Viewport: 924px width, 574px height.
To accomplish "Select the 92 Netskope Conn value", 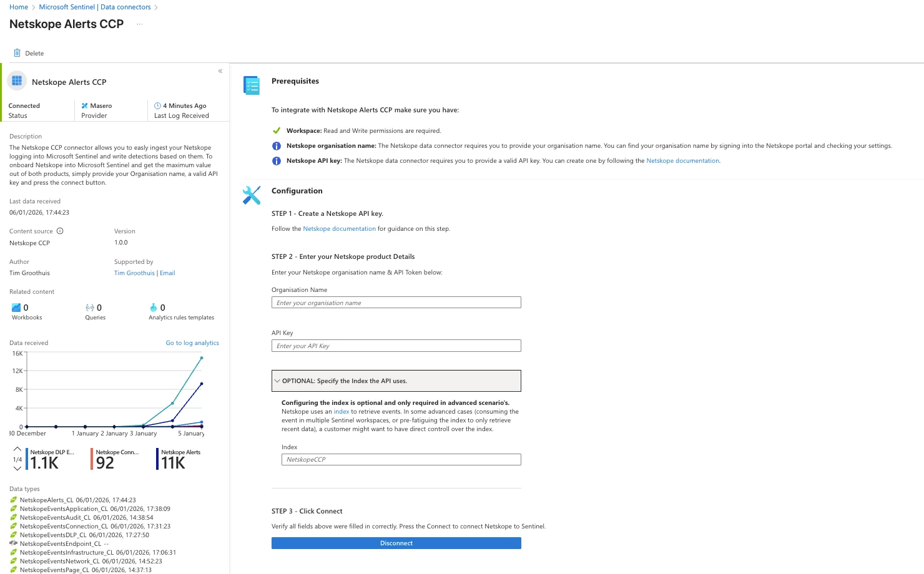I will [105, 463].
